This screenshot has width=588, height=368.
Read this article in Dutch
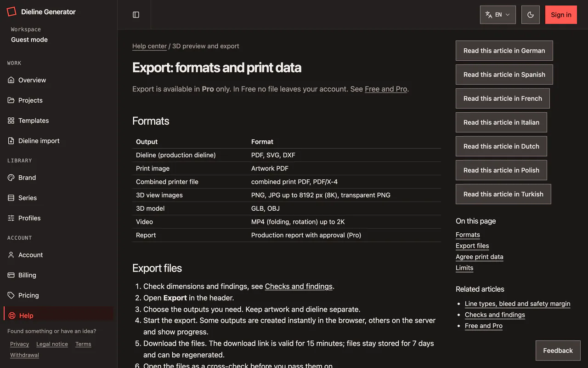[x=501, y=146]
